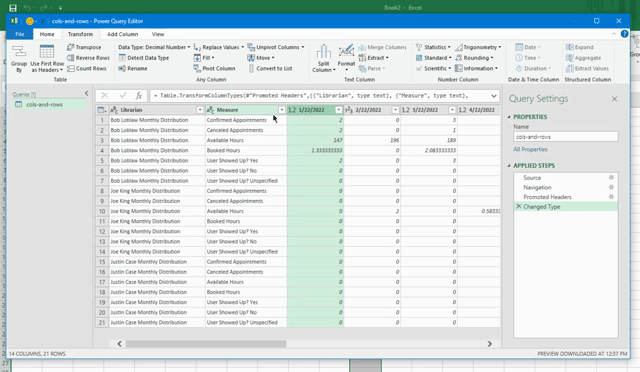The height and width of the screenshot is (372, 640).
Task: Open the Information dropdown
Action: click(x=477, y=69)
